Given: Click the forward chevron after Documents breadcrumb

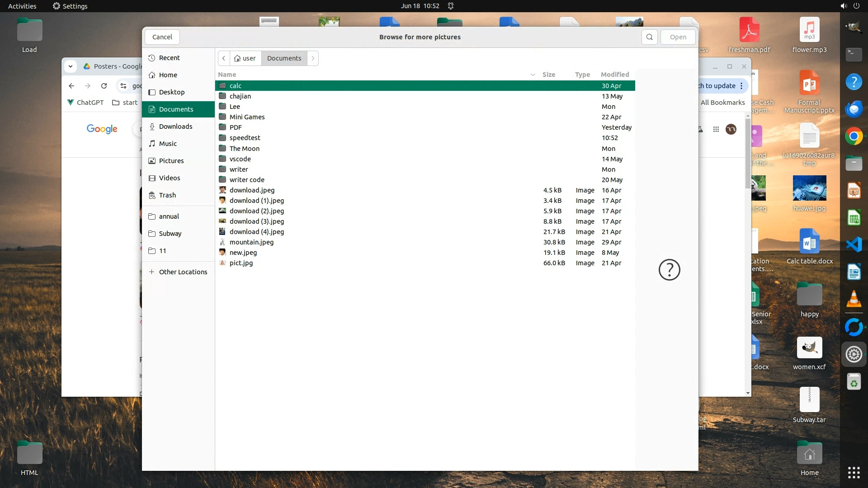Looking at the screenshot, I should (313, 58).
